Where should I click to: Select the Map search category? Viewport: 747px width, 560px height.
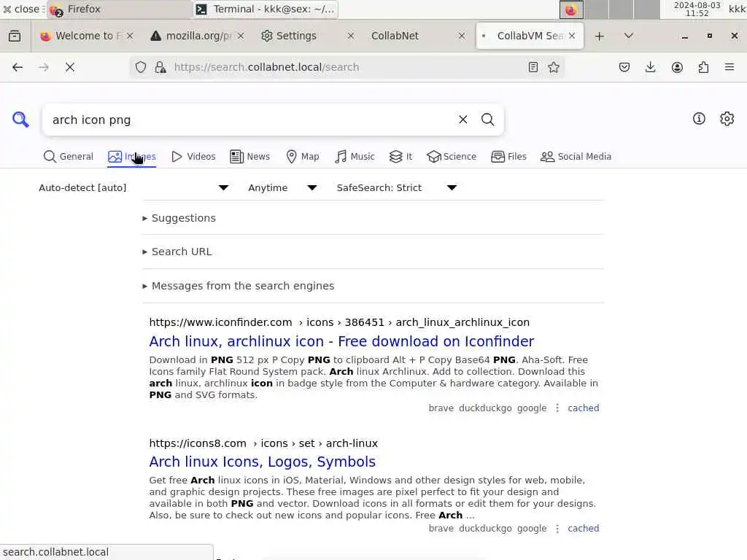pyautogui.click(x=303, y=157)
